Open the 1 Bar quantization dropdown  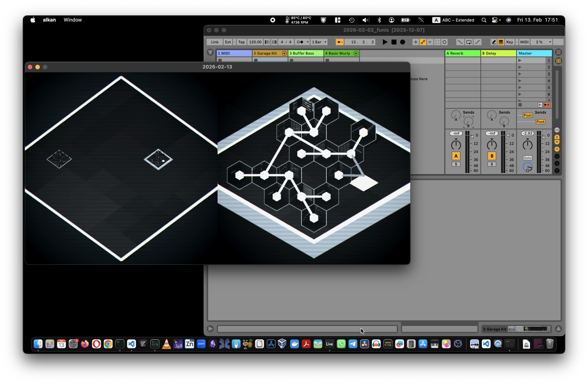coord(319,42)
